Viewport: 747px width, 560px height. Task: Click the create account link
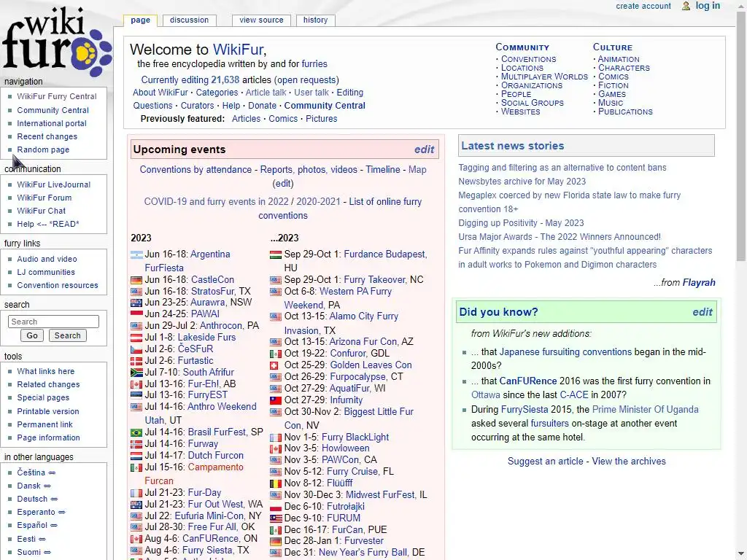tap(643, 6)
